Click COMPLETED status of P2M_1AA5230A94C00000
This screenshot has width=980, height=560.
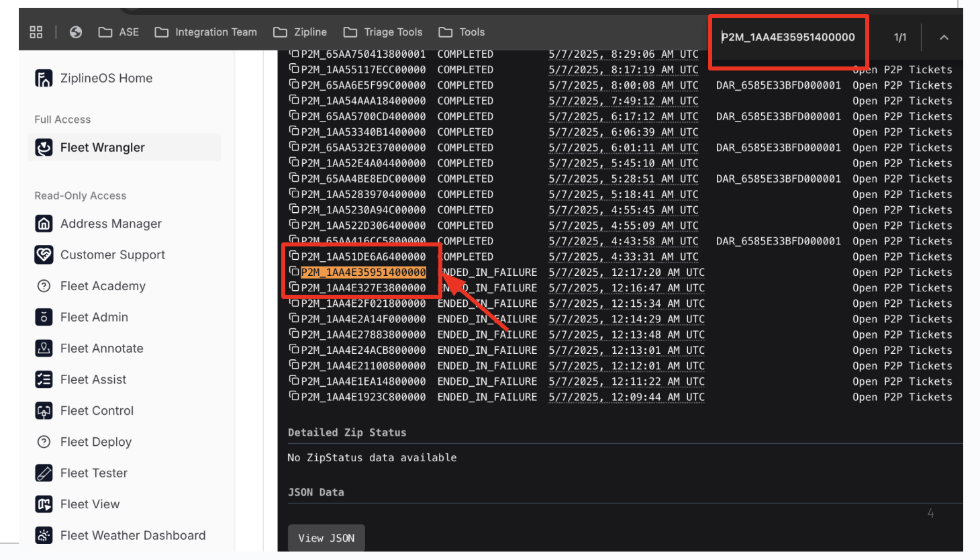[x=465, y=210]
